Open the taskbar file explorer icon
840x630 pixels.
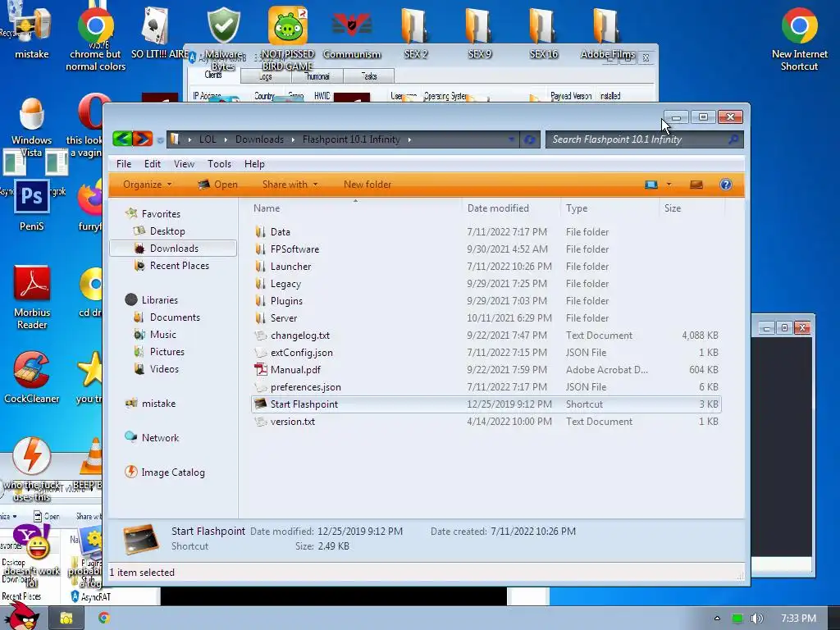tap(66, 619)
